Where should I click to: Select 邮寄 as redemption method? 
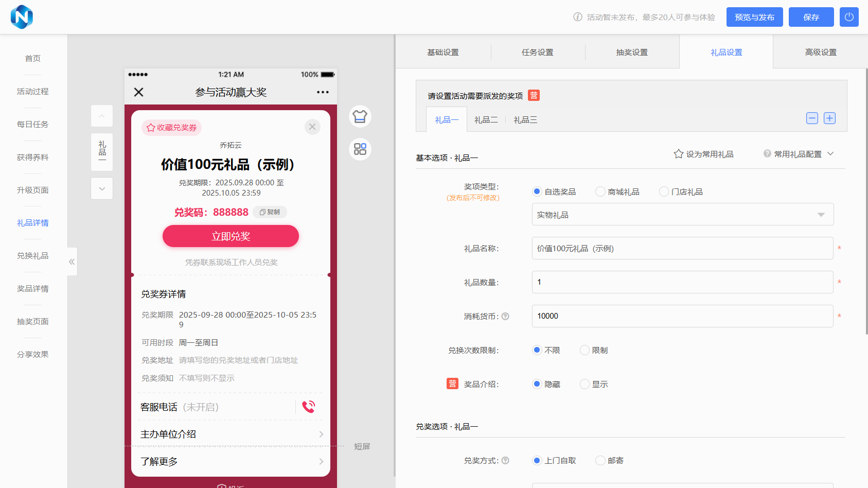[600, 460]
